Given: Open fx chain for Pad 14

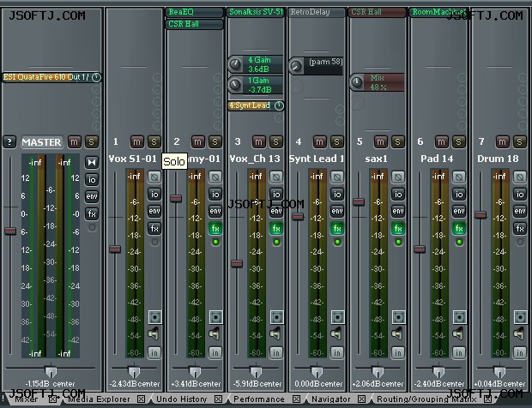Looking at the screenshot, I should [459, 228].
